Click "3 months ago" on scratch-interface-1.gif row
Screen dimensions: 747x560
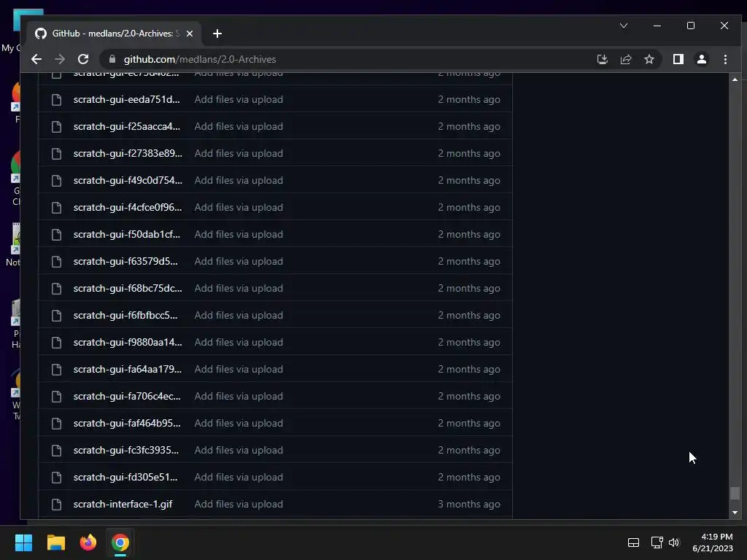click(x=469, y=504)
